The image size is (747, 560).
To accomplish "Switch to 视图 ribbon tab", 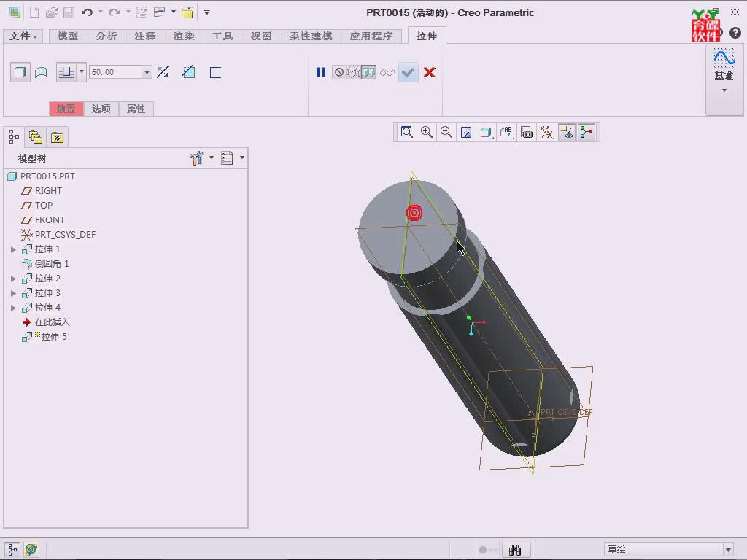I will click(261, 36).
